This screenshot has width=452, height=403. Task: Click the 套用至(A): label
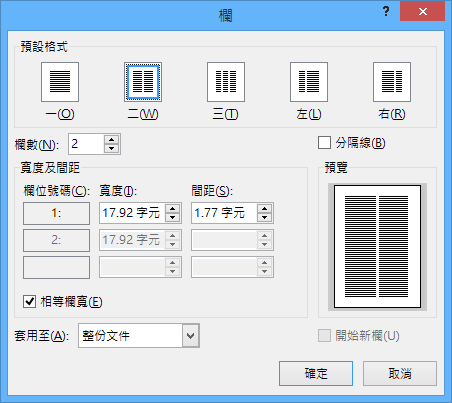(42, 336)
